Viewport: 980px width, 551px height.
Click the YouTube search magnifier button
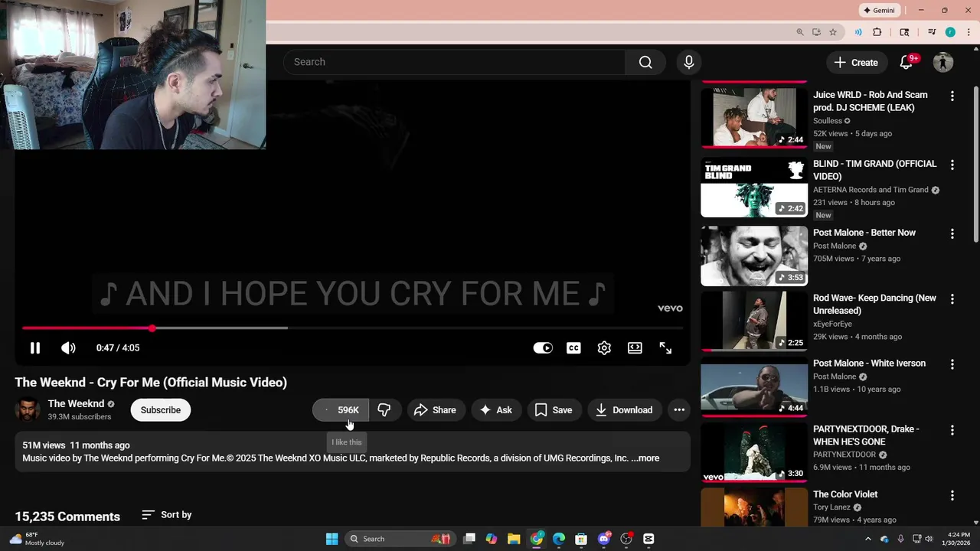point(645,62)
